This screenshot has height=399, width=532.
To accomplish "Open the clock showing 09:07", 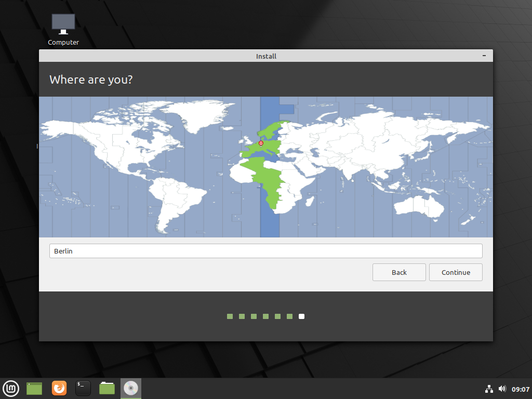I will 521,389.
